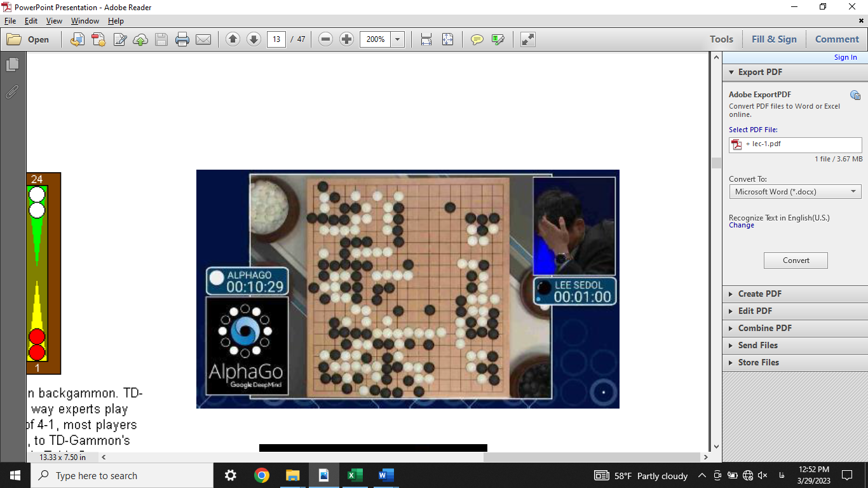The height and width of the screenshot is (488, 868).
Task: Click the Convert button
Action: click(796, 261)
